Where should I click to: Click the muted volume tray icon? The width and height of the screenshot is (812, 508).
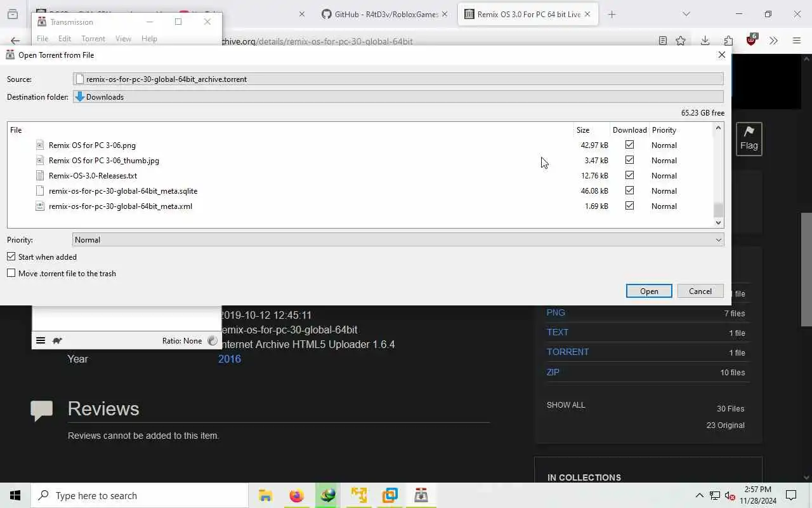click(730, 495)
